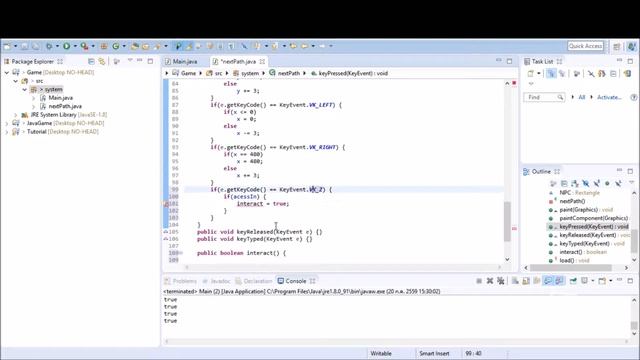The height and width of the screenshot is (360, 640).
Task: Open Package Explorer view menu dropdown
Action: coord(130,61)
